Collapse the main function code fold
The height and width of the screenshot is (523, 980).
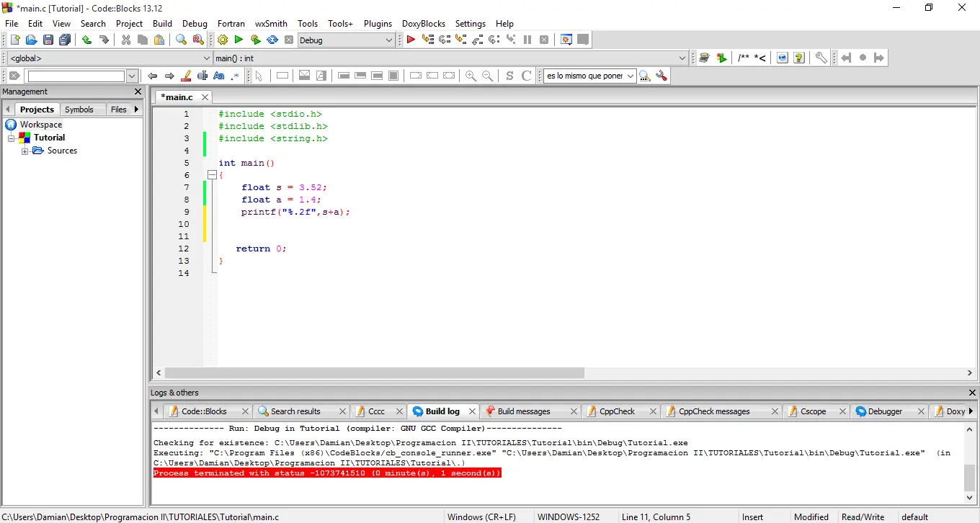click(213, 174)
